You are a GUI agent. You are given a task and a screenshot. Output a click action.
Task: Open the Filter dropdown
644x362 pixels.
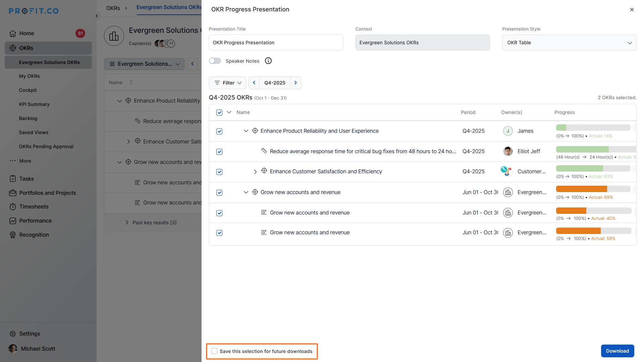(x=228, y=83)
